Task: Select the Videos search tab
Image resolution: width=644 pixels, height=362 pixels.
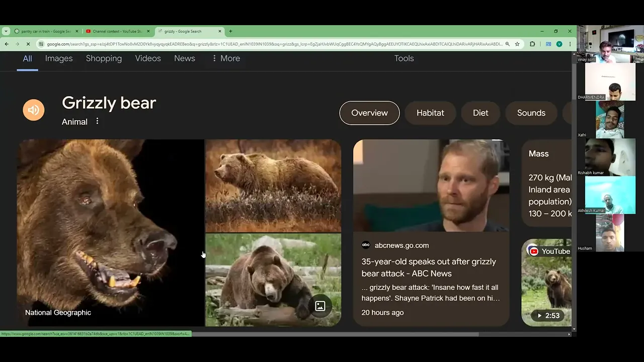Action: tap(148, 58)
